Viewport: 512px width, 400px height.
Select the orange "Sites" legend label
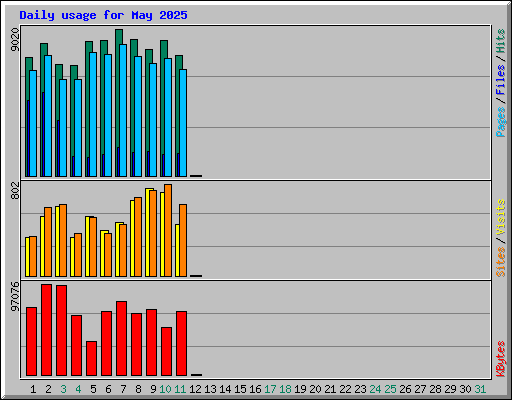pyautogui.click(x=500, y=262)
